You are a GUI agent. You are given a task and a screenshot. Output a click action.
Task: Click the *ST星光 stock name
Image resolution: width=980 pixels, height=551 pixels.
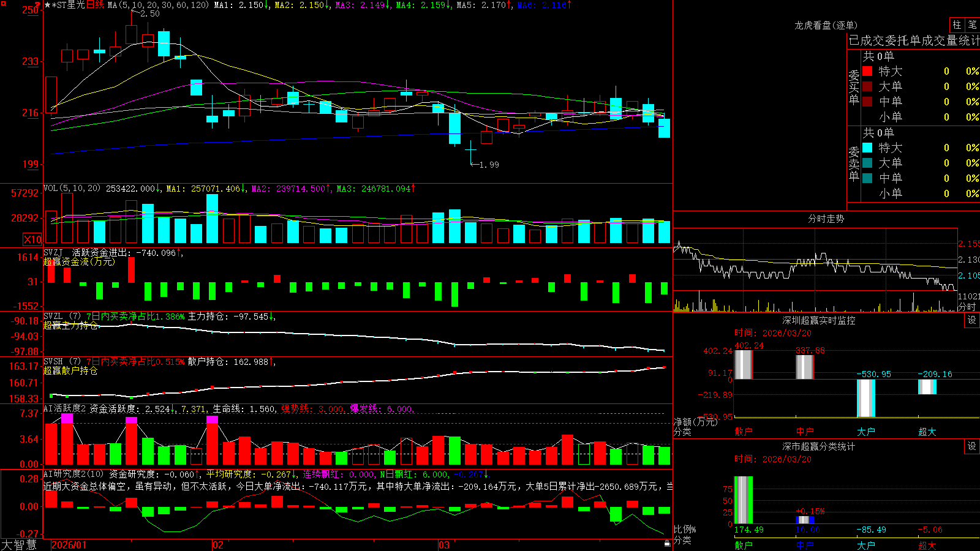point(69,5)
